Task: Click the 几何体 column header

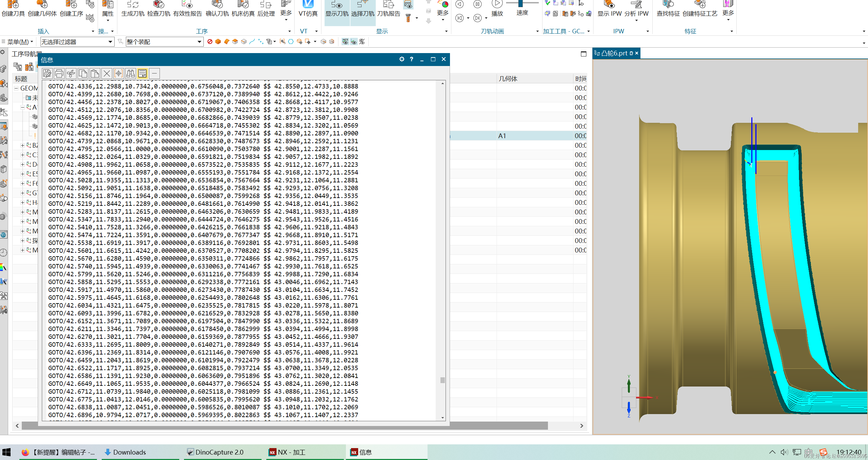Action: pyautogui.click(x=535, y=79)
